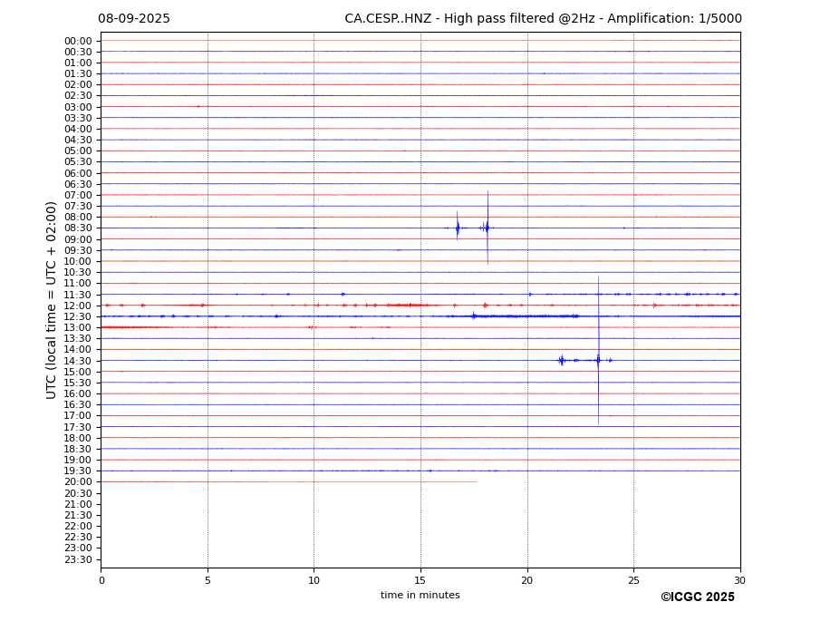Screen dimensions: 840x631
Task: Click the 06:30 time row label
Action: click(x=78, y=184)
